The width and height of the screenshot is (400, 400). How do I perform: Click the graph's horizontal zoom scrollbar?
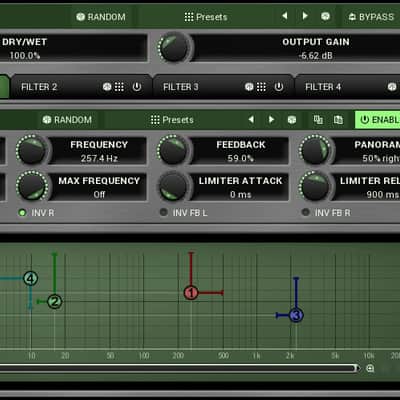[x=178, y=368]
